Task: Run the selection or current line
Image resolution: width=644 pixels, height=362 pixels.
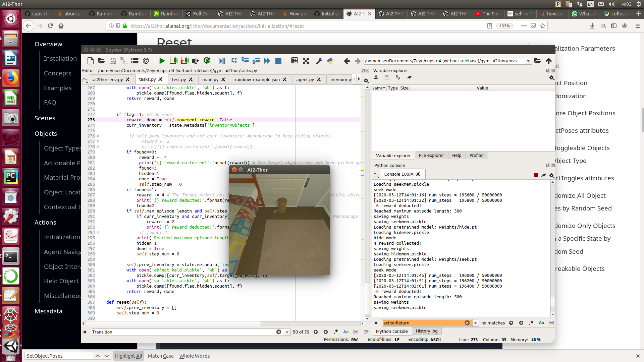Action: (196, 61)
